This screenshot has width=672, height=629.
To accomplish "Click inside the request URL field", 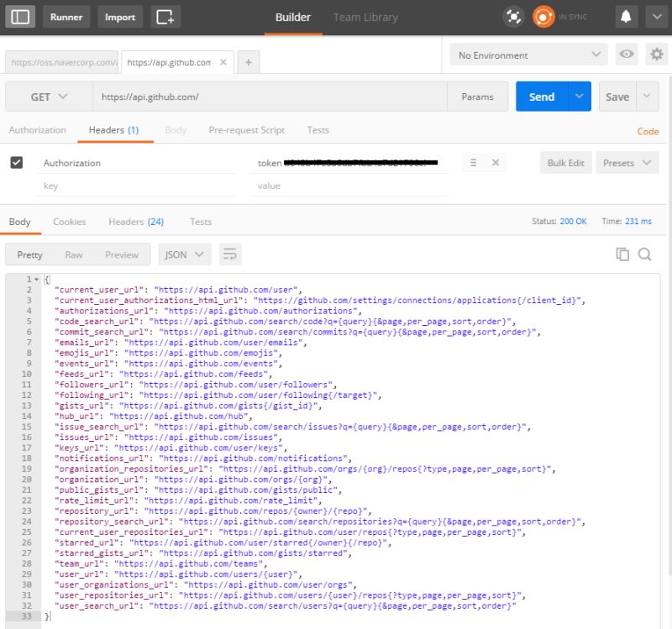I will coord(252,97).
